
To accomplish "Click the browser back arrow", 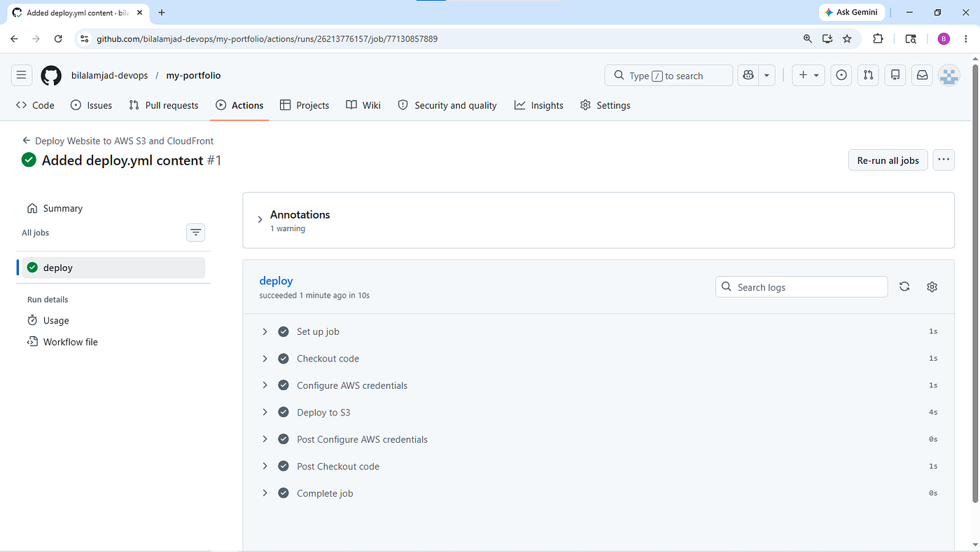I will coord(14,39).
